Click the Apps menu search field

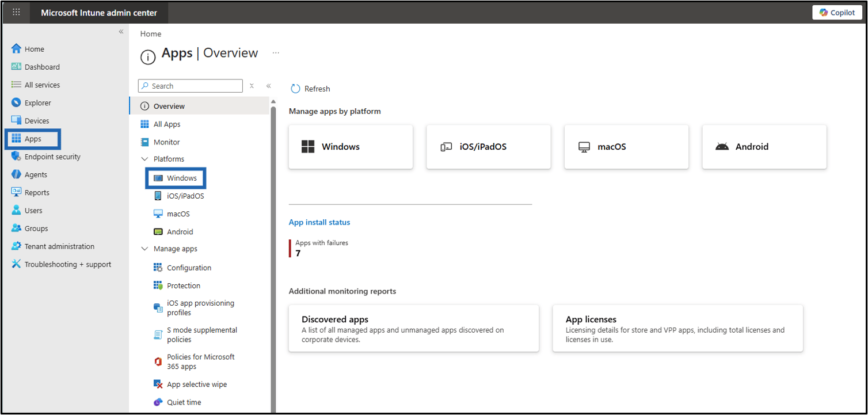coord(191,86)
